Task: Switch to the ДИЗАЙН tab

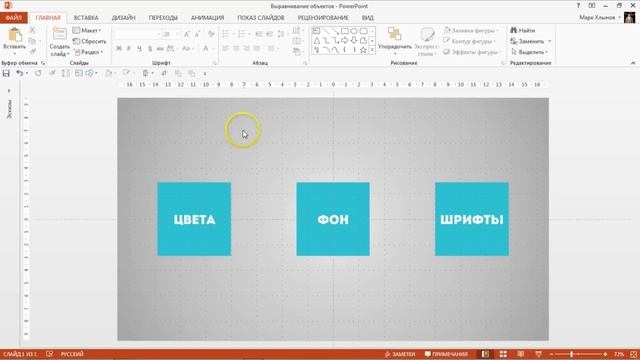Action: click(x=123, y=18)
